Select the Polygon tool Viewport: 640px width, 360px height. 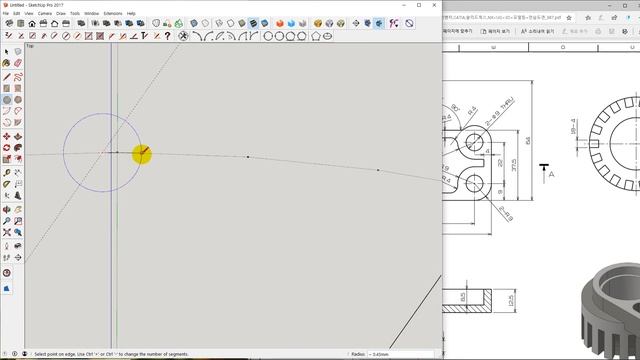point(18,100)
